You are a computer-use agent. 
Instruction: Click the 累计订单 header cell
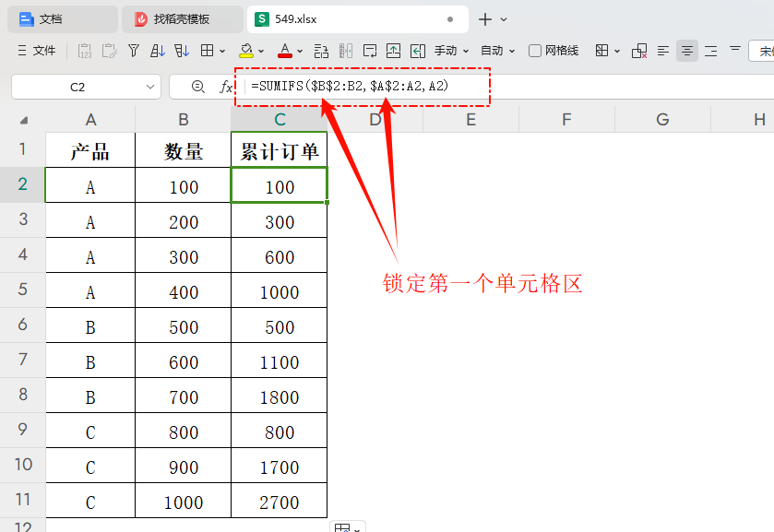point(280,150)
